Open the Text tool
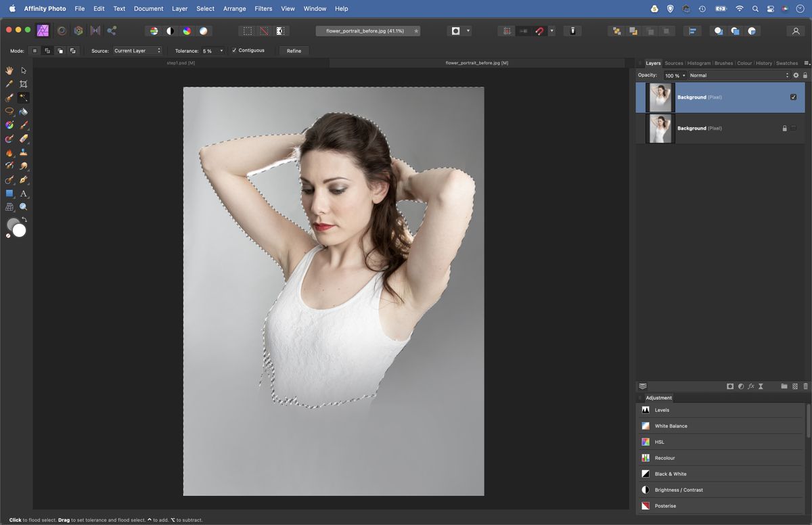Screen dimensions: 812x525 coord(23,193)
